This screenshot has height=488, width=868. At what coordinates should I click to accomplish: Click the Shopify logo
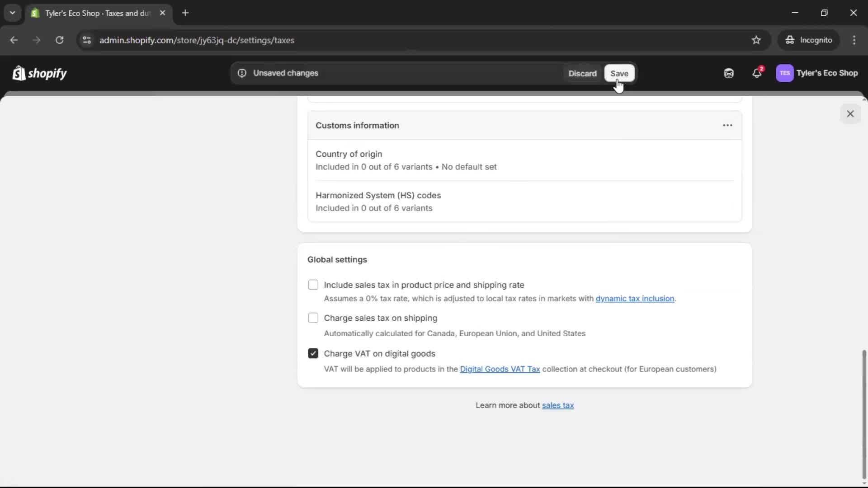[39, 73]
